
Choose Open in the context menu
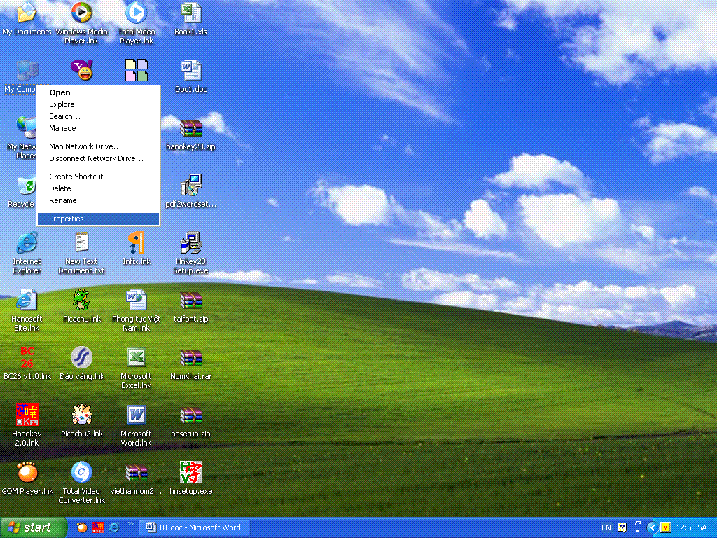click(x=98, y=93)
